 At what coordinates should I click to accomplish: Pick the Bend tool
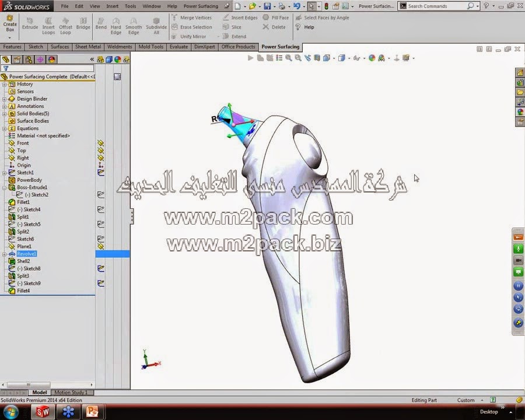pos(101,24)
